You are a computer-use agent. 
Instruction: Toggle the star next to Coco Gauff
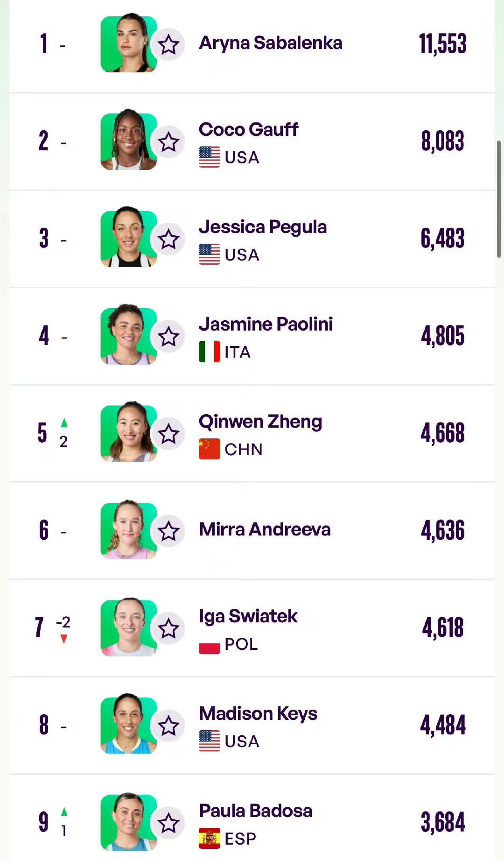[x=168, y=142]
